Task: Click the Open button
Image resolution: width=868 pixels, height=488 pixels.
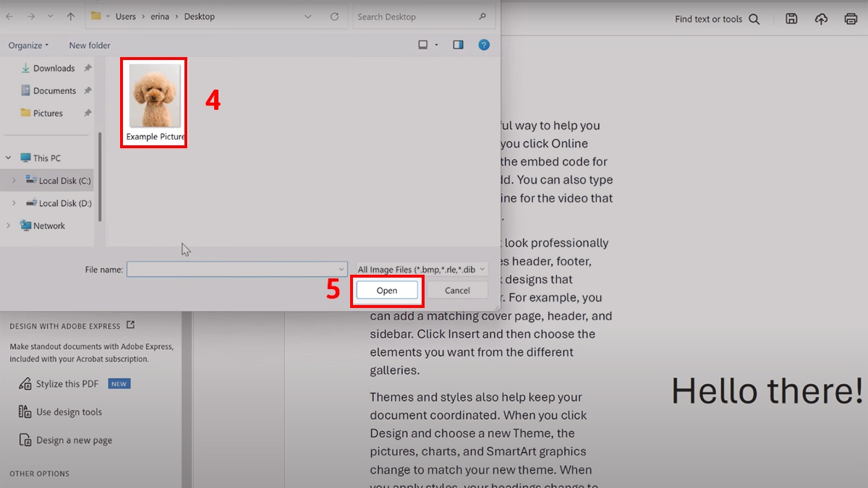Action: [387, 290]
